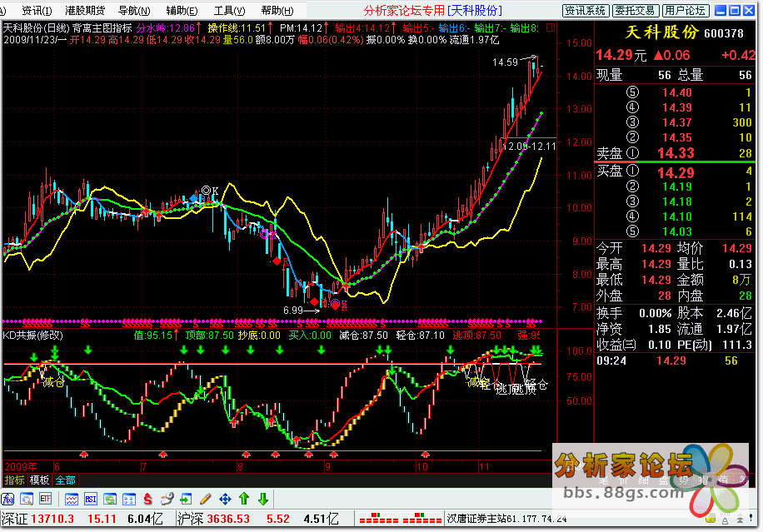
Task: Click the green refresh window icon
Action: (x=110, y=499)
